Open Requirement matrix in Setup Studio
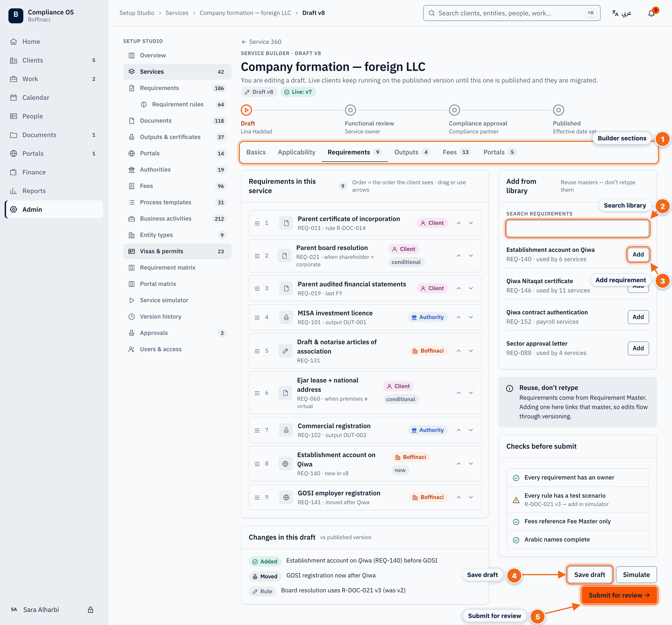This screenshot has width=672, height=625. (177, 268)
